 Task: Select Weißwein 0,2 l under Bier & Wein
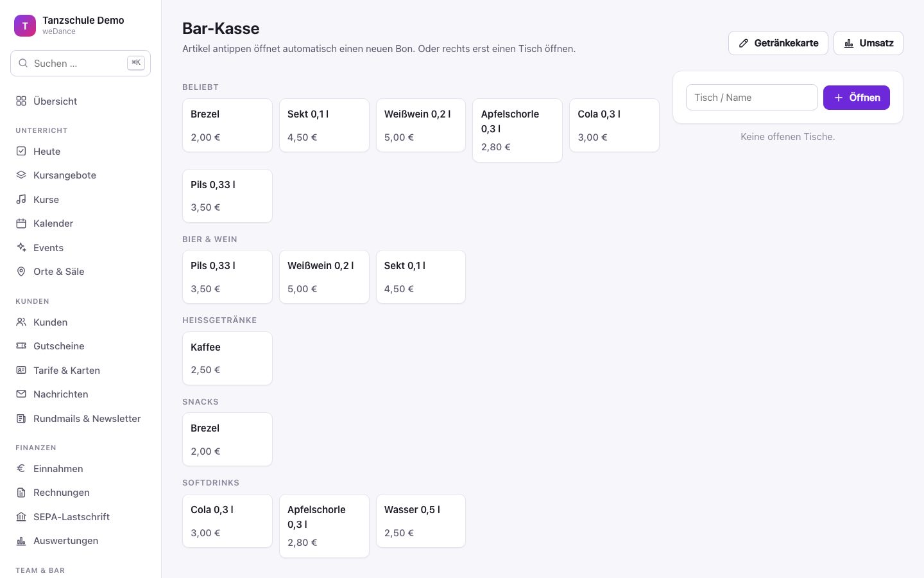pyautogui.click(x=324, y=277)
